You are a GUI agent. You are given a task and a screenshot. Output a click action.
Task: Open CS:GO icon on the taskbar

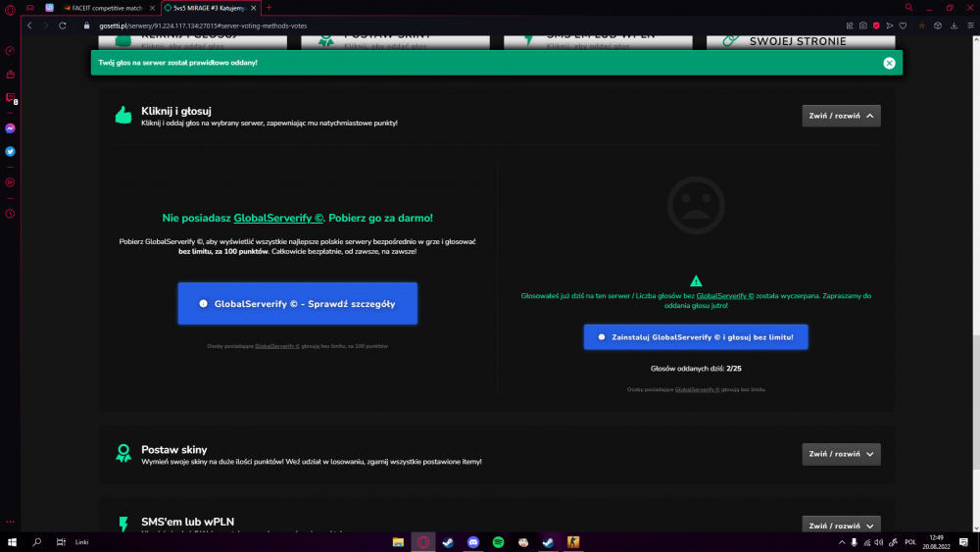573,542
